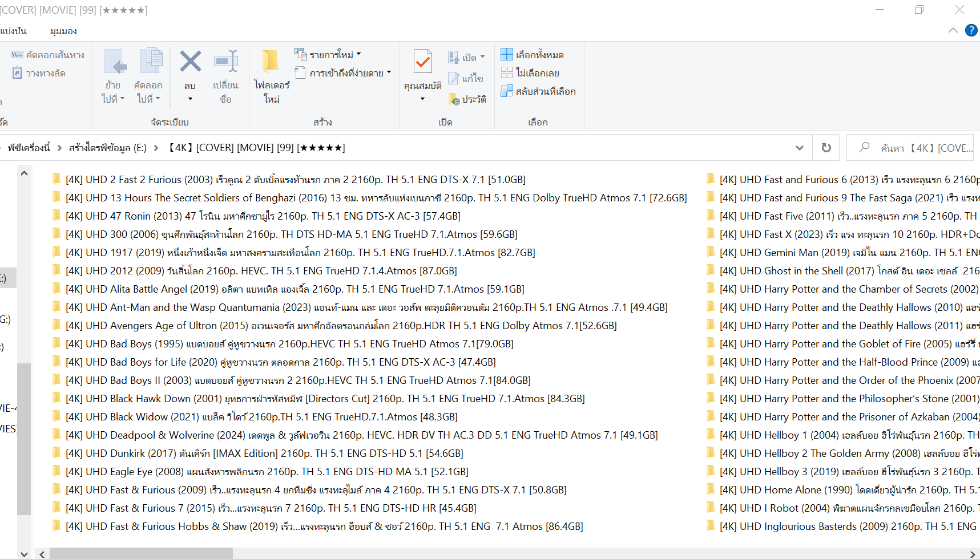Screen dimensions: 980x559
Task: Click the Delete (ลบ) X icon
Action: click(190, 61)
